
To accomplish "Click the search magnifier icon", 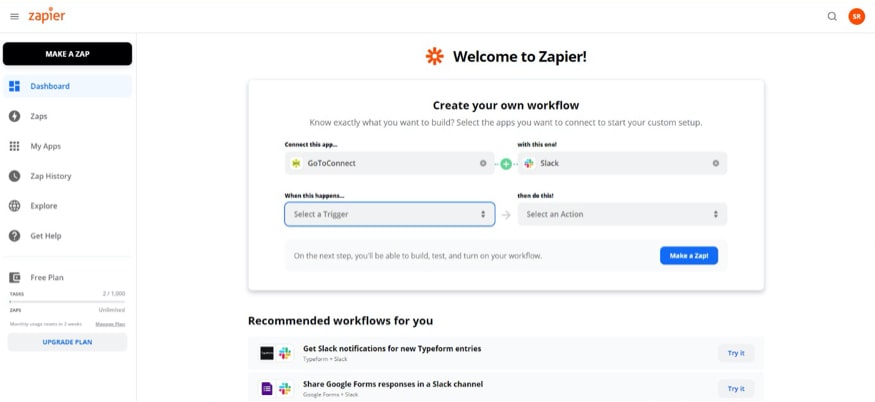I will tap(832, 16).
